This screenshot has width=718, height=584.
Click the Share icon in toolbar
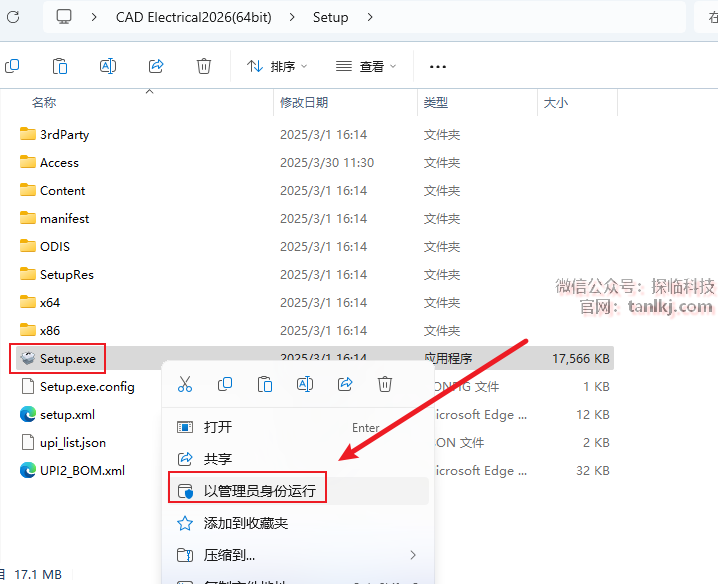click(x=156, y=66)
